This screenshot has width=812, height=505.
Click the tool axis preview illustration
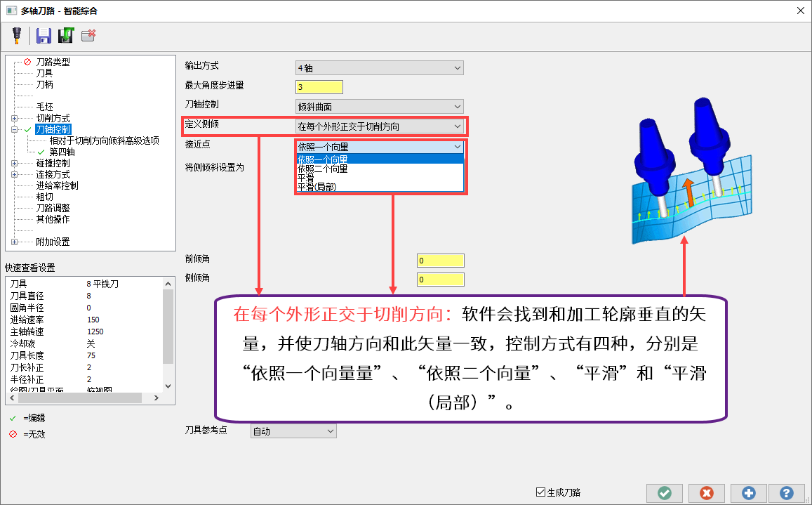[x=691, y=171]
